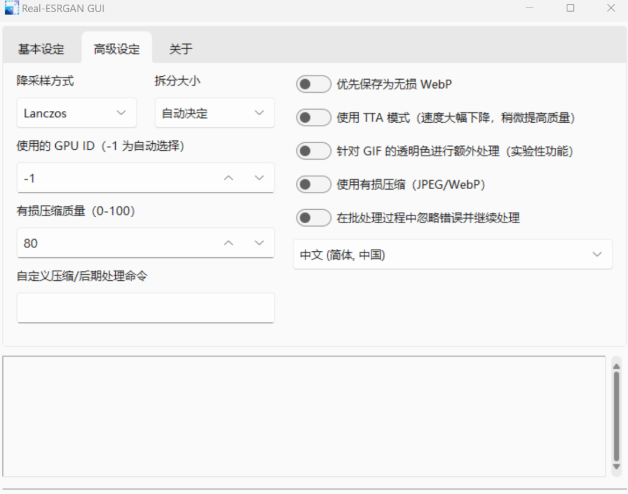Image resolution: width=628 pixels, height=494 pixels.
Task: Toggle 优先保存为无损 WebP switch
Action: (314, 84)
